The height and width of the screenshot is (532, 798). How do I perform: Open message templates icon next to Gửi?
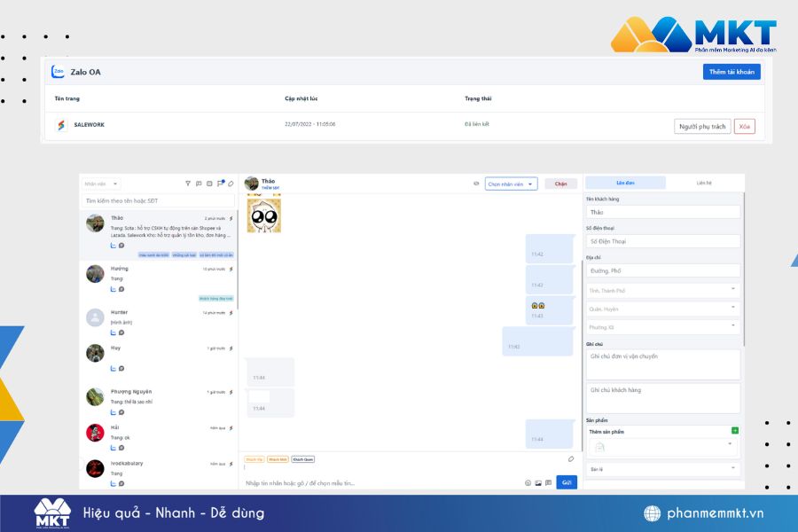pos(548,482)
